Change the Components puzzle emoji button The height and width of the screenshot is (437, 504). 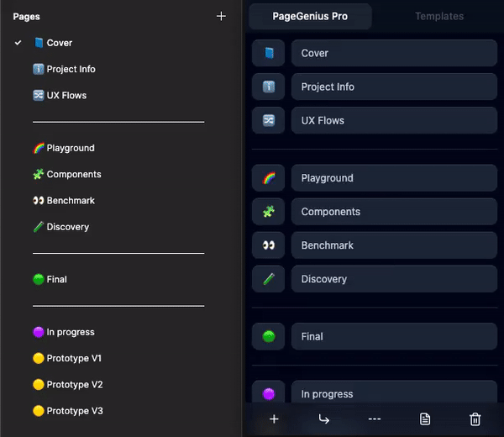click(269, 212)
